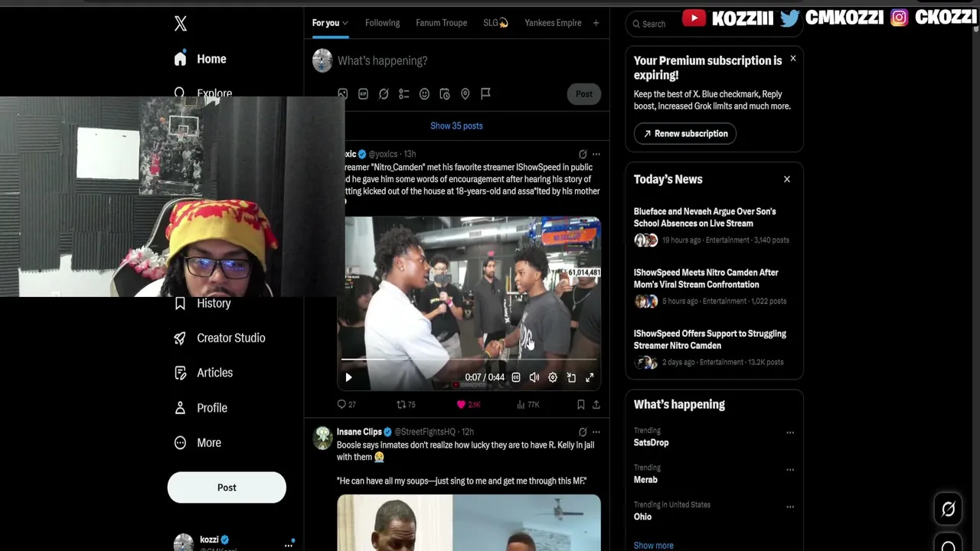Click the Show 35 posts link
This screenshot has height=551, width=980.
(456, 126)
